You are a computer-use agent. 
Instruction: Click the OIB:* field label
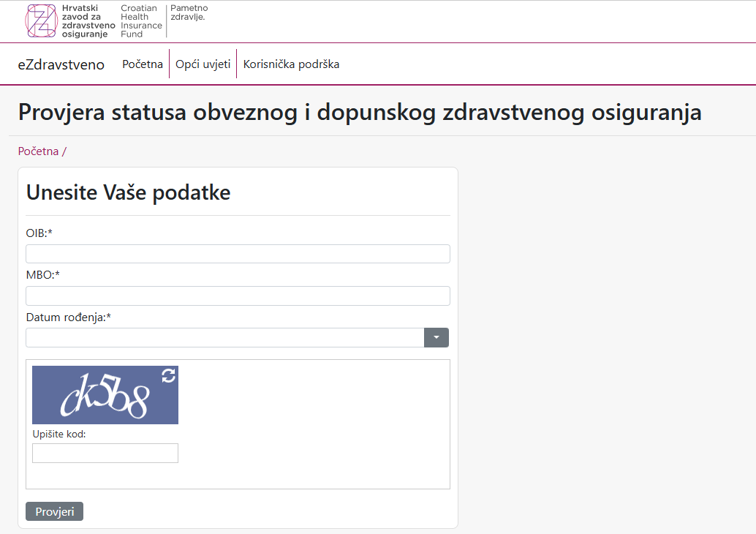[40, 233]
